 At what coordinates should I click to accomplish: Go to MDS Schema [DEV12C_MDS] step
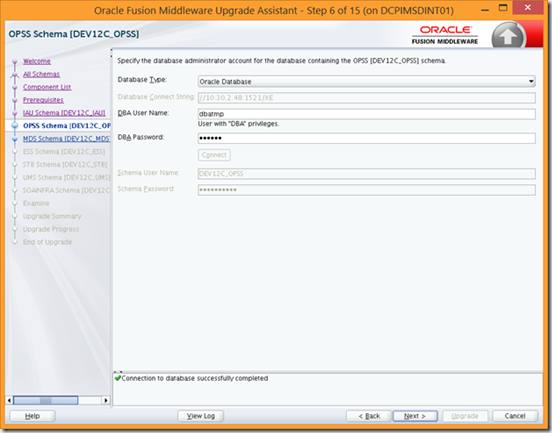(66, 139)
